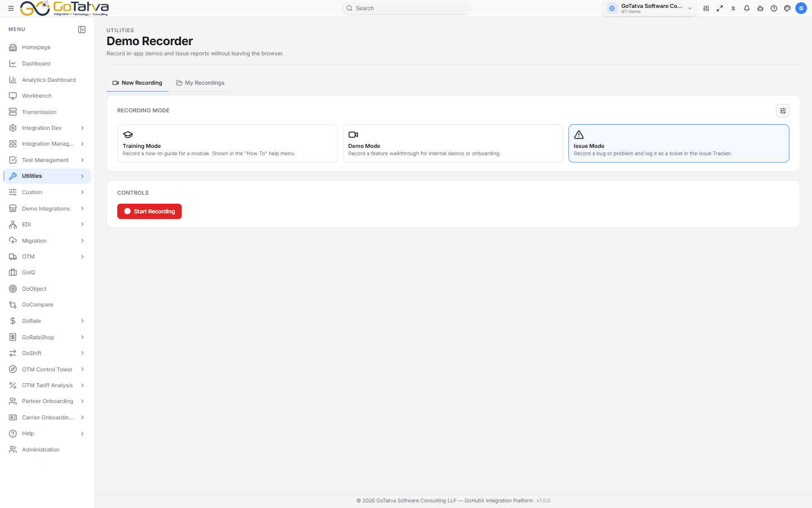Select Demo Mode recording option
The image size is (812, 508).
click(x=453, y=143)
